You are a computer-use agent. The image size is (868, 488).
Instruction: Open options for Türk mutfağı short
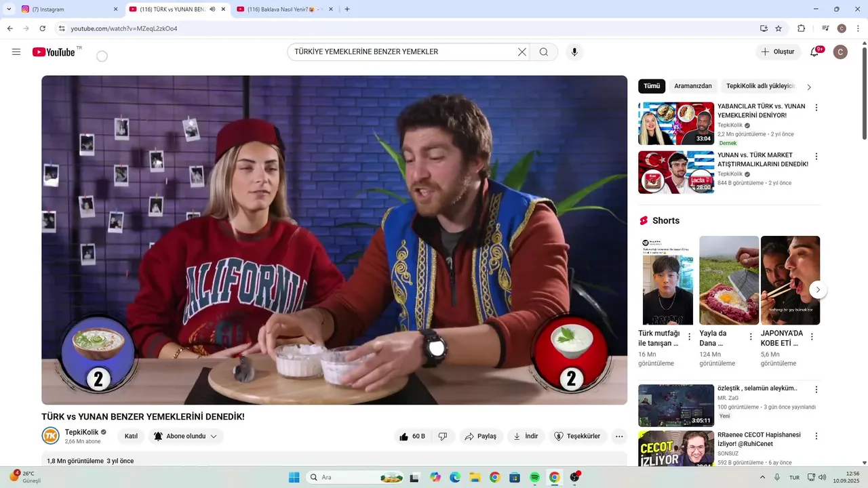coord(690,337)
